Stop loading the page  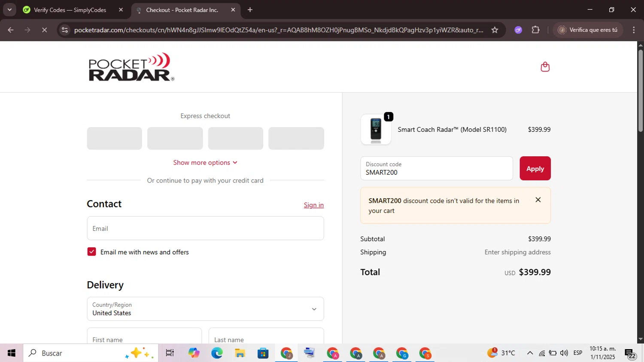click(44, 30)
